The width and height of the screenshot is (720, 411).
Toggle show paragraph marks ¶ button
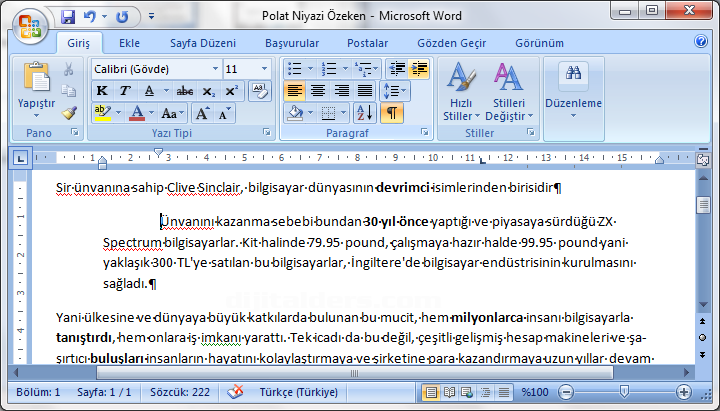(x=392, y=113)
